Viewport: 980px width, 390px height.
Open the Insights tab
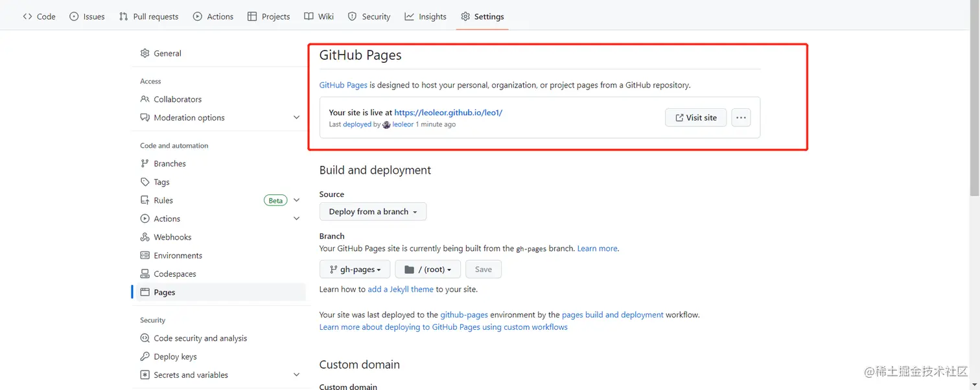pyautogui.click(x=425, y=16)
